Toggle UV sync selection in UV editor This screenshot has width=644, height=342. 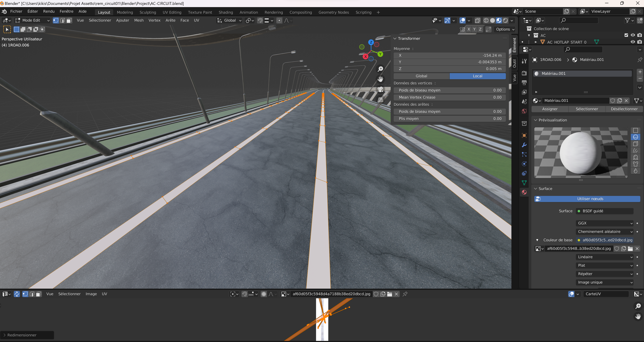17,294
